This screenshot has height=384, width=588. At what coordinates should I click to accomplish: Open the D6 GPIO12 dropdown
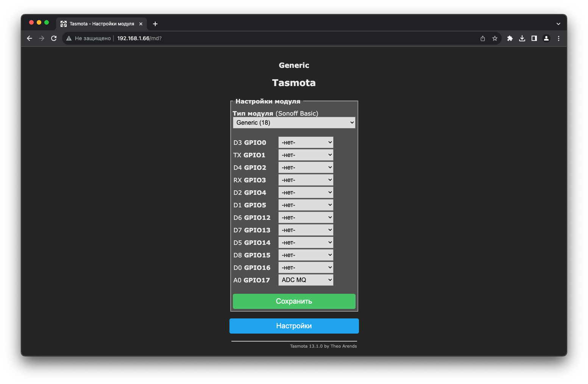(306, 218)
